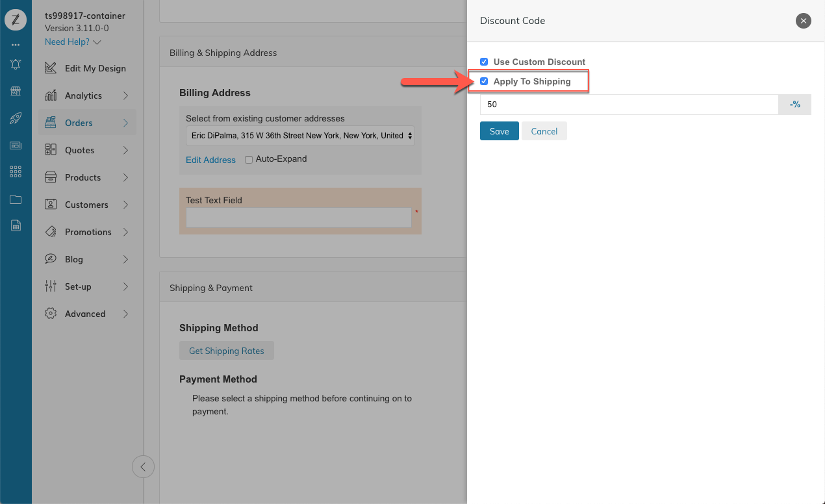Viewport: 825px width, 504px height.
Task: Click the discount value field showing 50
Action: (x=629, y=104)
